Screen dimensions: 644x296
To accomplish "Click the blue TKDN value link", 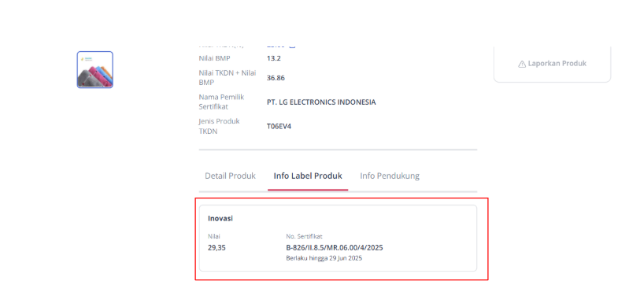I will 276,46.
